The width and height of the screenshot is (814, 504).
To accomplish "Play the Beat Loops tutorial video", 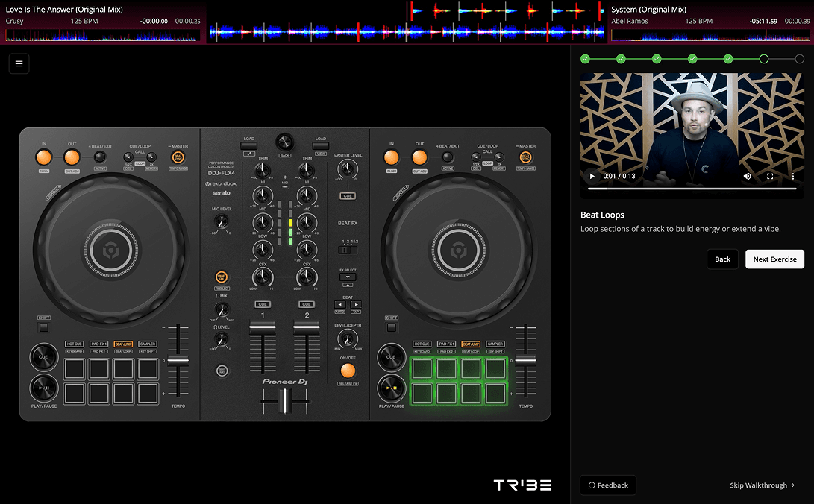I will click(x=592, y=176).
